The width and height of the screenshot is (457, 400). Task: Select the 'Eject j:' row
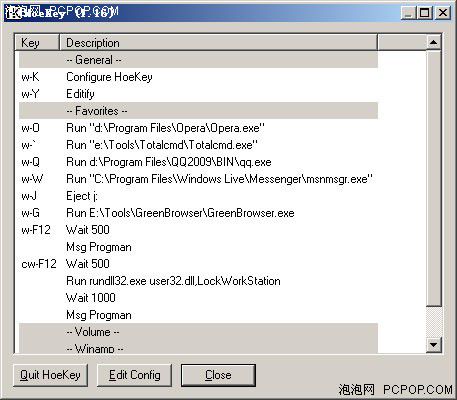(198, 196)
